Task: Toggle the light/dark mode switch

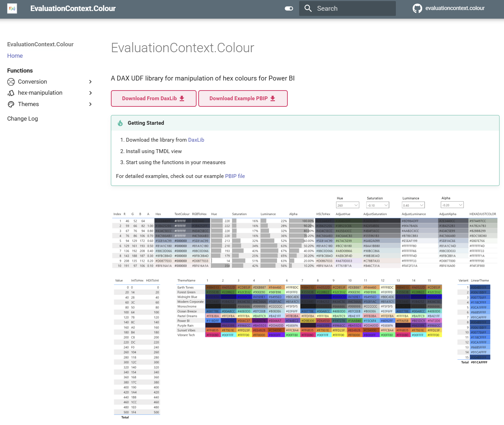Action: click(289, 9)
